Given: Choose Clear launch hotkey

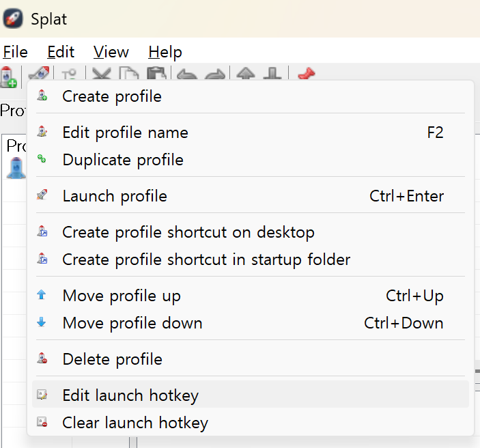Looking at the screenshot, I should [251, 423].
